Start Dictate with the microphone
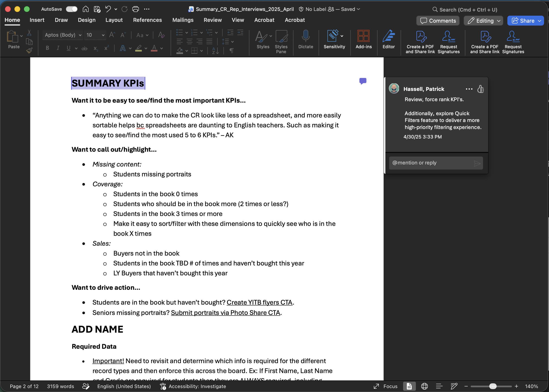This screenshot has width=549, height=392. tap(305, 39)
